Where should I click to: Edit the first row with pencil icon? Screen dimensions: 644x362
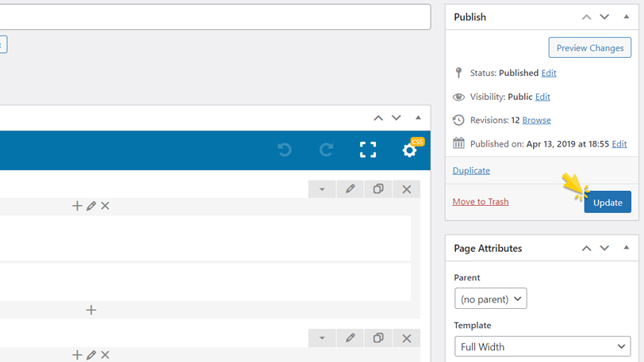(350, 189)
